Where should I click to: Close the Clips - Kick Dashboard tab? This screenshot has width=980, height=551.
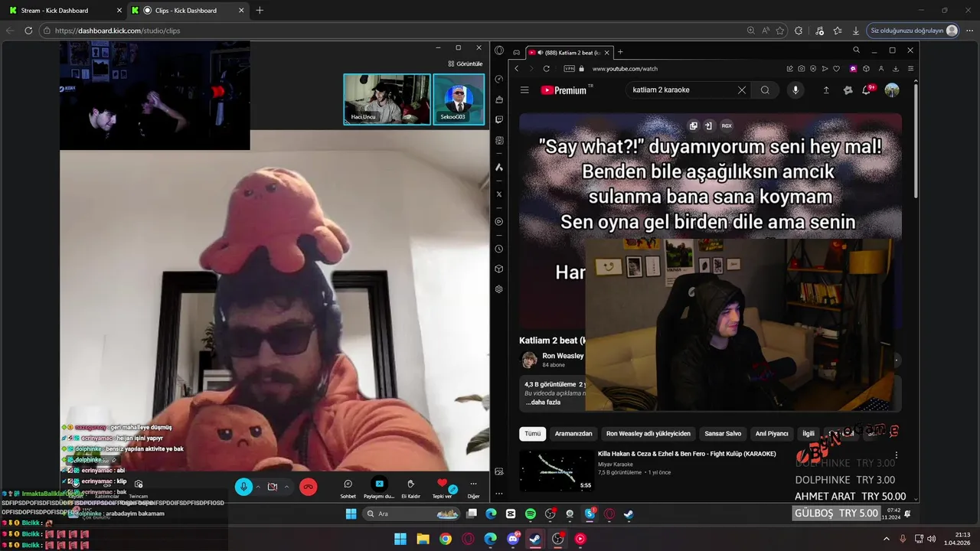pos(241,10)
